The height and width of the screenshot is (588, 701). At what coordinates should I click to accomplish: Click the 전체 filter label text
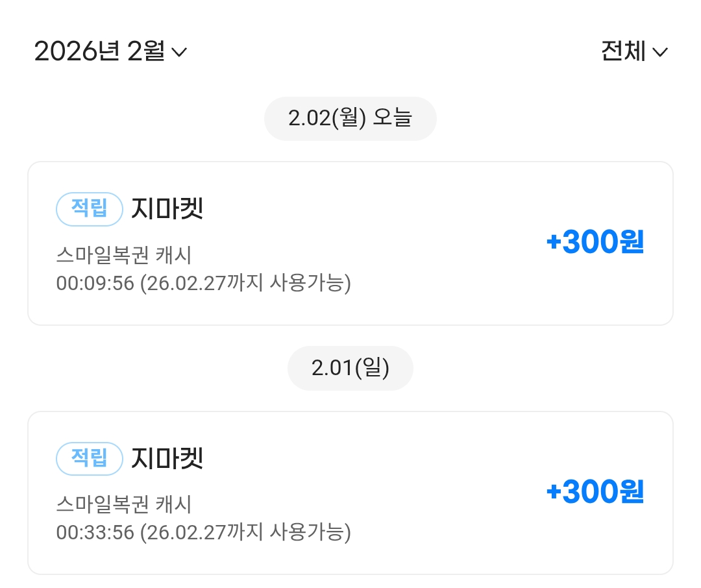point(623,51)
